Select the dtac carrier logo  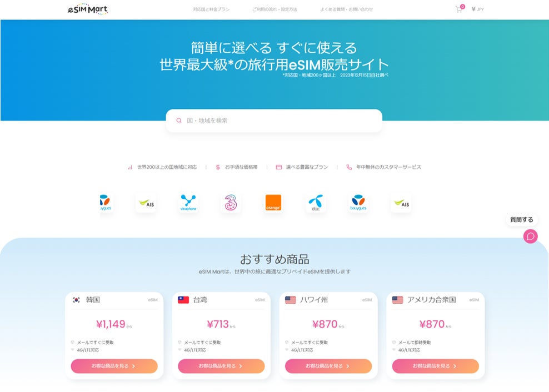pos(316,203)
